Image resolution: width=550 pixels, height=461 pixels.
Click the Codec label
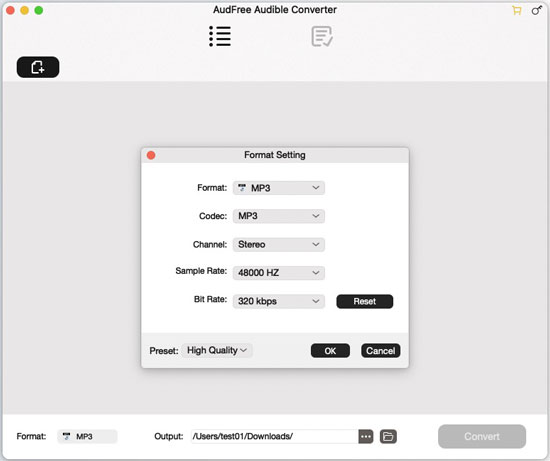(213, 216)
